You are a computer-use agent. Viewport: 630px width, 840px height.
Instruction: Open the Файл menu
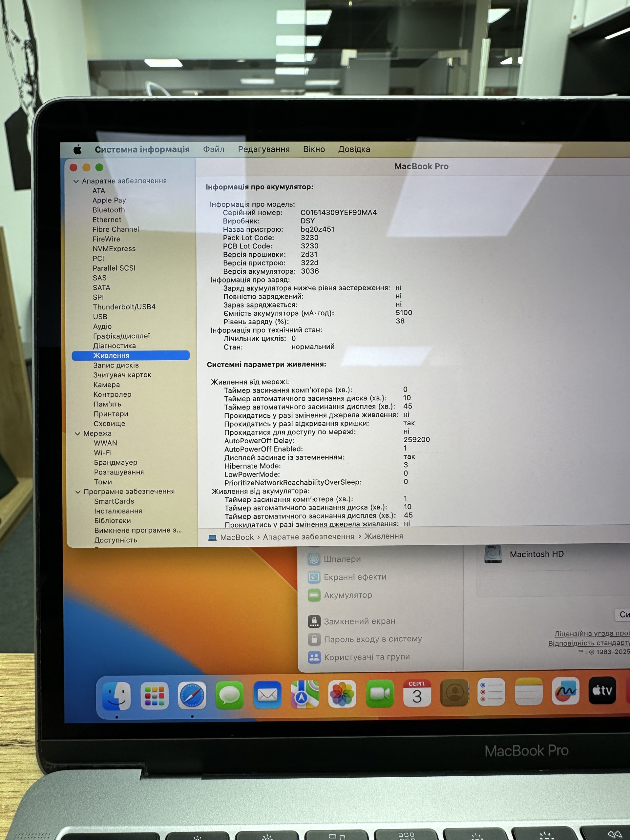click(x=213, y=149)
